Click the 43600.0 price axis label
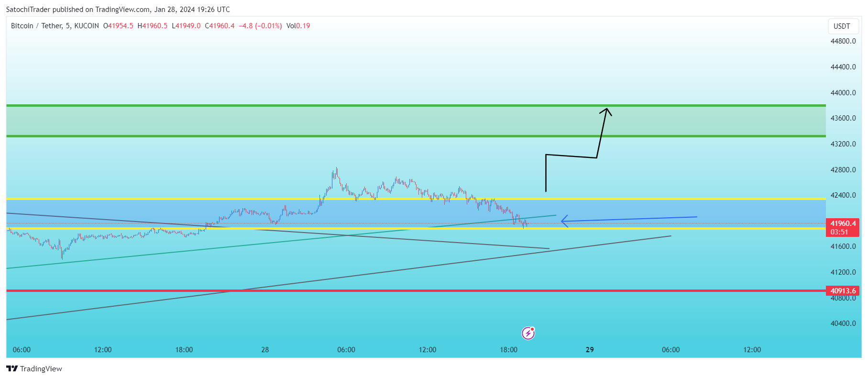 pos(843,118)
